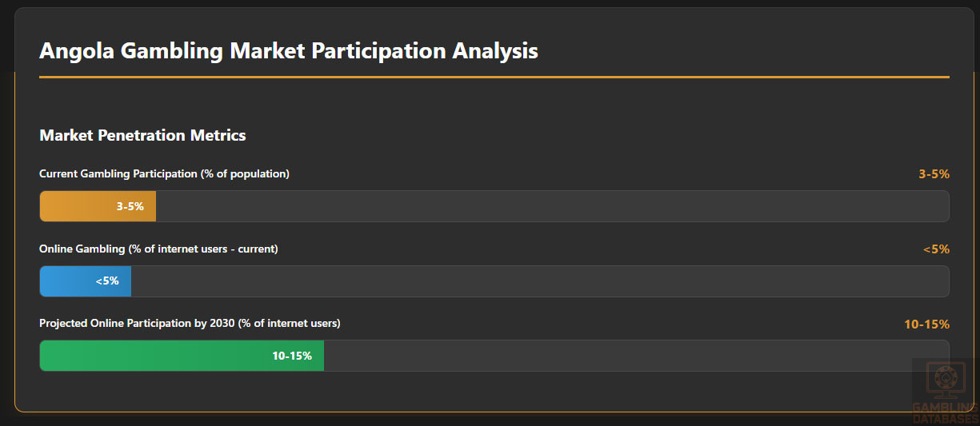Click the empty track of the green bar

(x=616, y=356)
